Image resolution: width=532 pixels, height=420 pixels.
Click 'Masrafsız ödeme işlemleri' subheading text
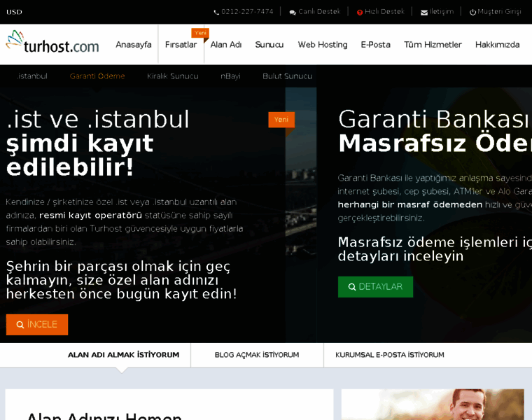pos(435,249)
